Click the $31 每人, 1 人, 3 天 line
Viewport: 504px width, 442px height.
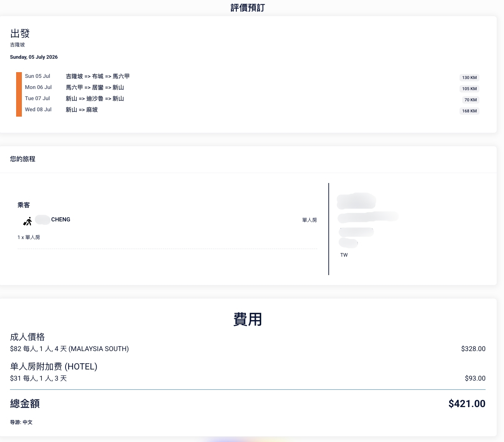click(x=38, y=378)
